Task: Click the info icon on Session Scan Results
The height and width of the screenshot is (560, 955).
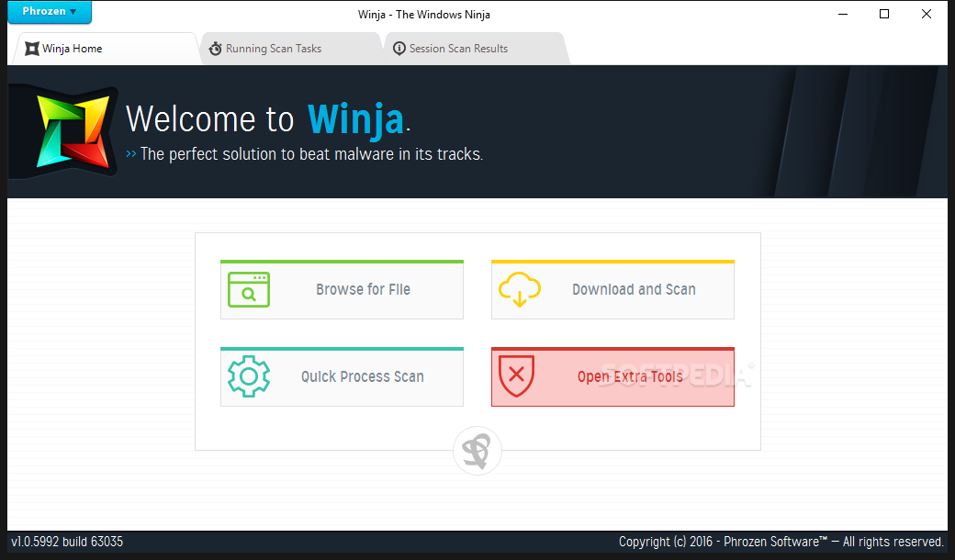Action: [399, 49]
